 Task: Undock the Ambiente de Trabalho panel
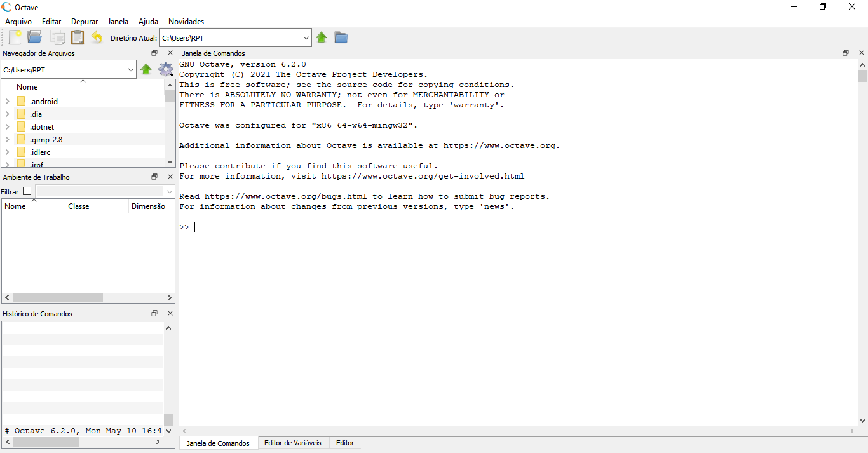[x=154, y=177]
